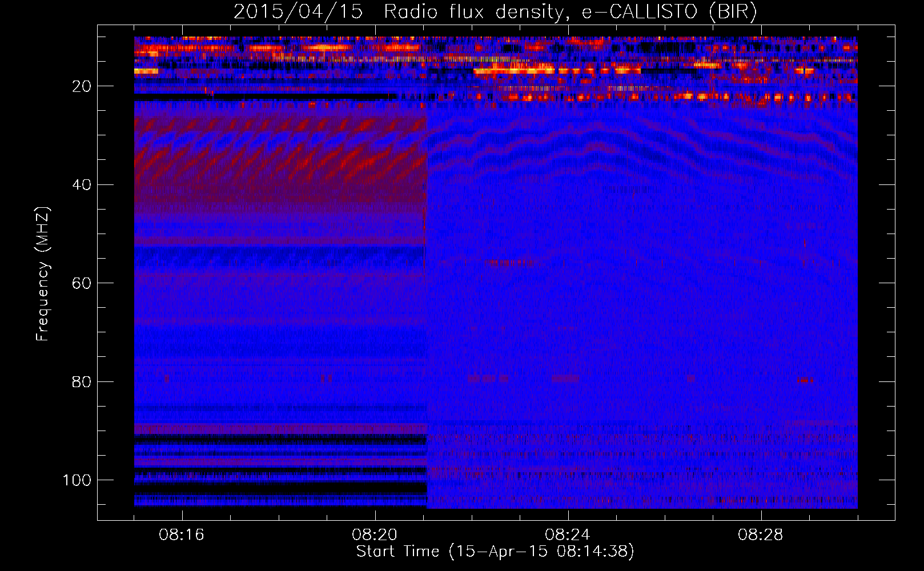Click the '08:16' time axis label

click(x=182, y=535)
